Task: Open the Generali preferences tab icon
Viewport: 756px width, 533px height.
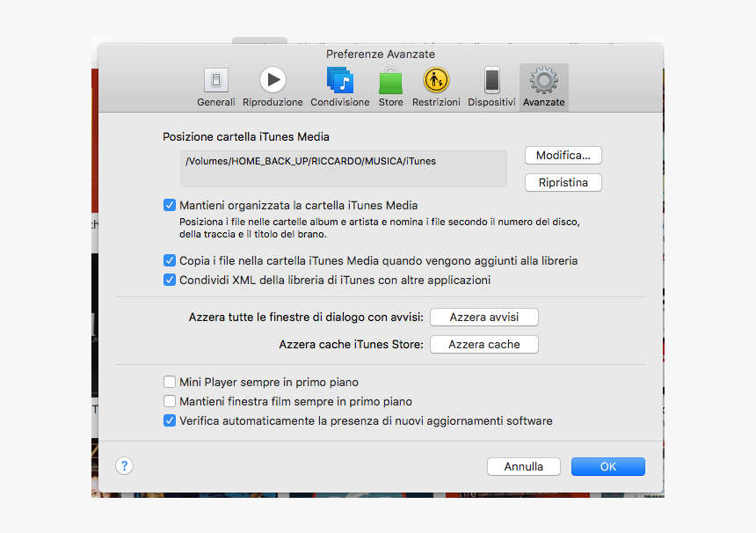Action: click(215, 80)
